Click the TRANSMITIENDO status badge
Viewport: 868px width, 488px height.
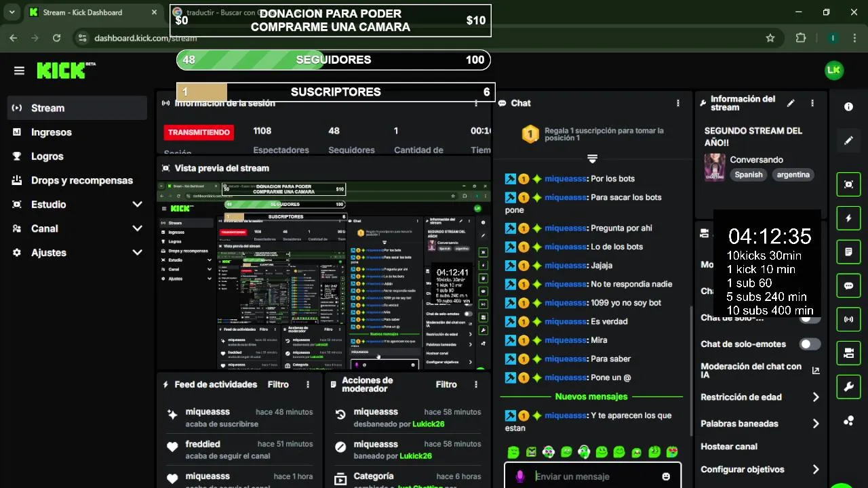click(x=199, y=132)
